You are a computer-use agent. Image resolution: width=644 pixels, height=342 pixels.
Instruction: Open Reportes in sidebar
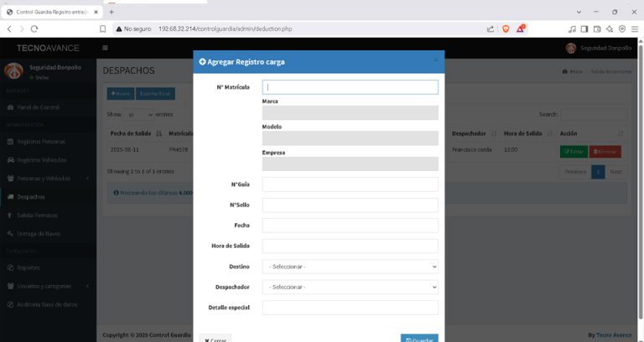point(48,267)
